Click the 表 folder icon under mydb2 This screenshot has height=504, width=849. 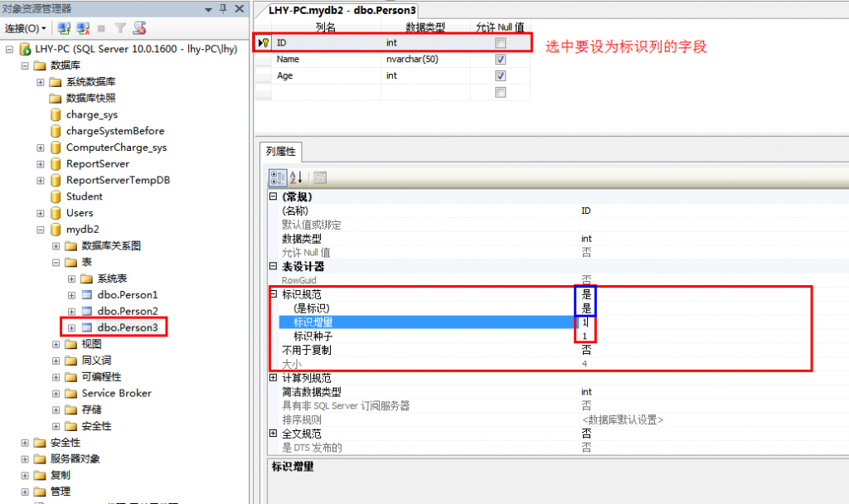71,261
